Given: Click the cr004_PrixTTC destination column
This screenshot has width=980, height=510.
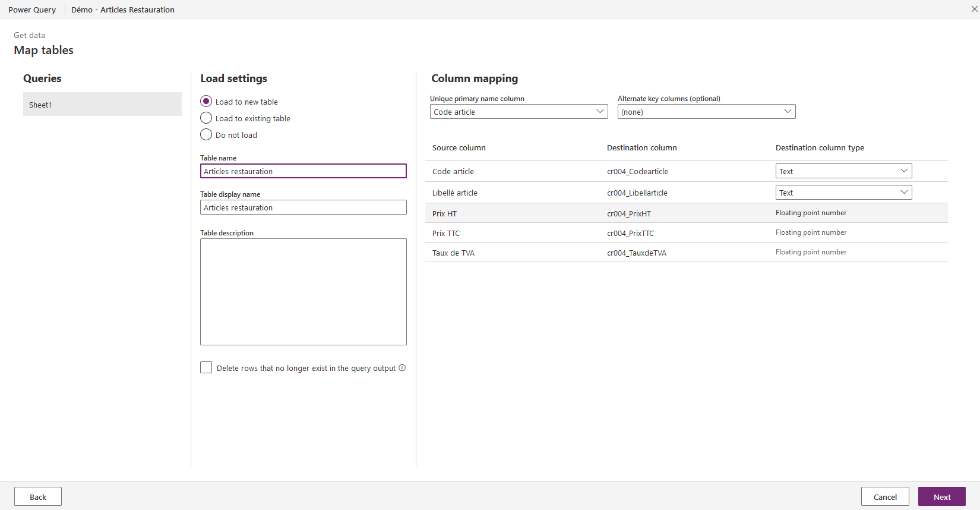Looking at the screenshot, I should [630, 234].
